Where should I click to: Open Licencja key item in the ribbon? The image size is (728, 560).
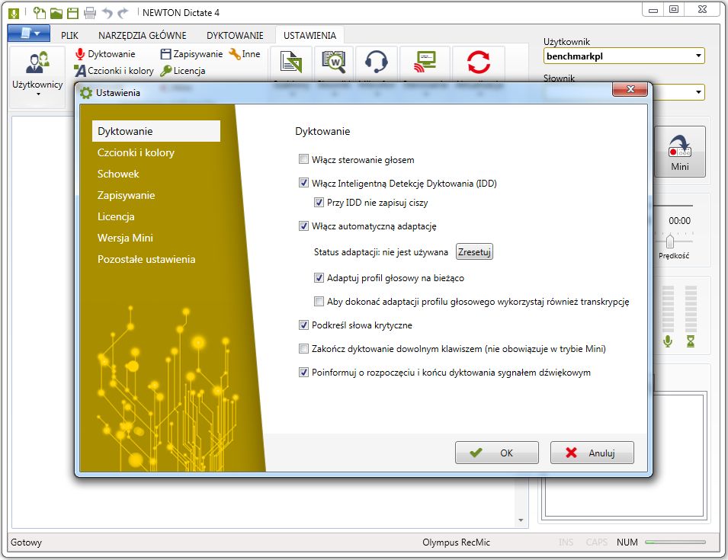click(x=183, y=71)
